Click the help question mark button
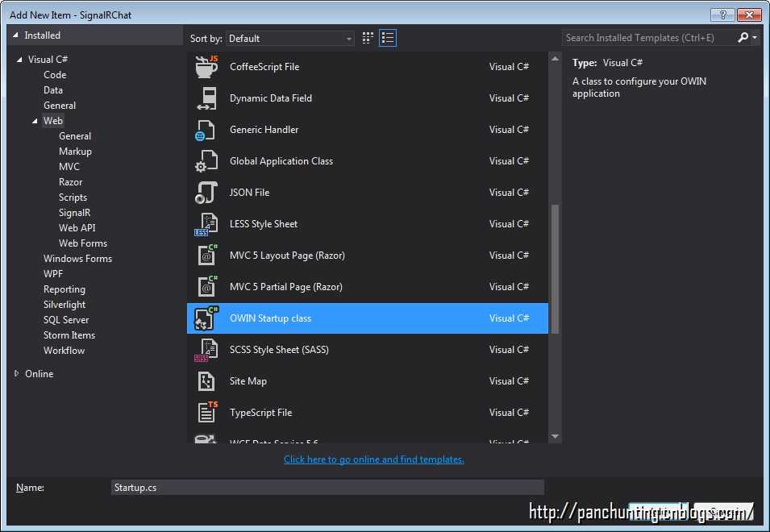This screenshot has width=770, height=532. [722, 15]
